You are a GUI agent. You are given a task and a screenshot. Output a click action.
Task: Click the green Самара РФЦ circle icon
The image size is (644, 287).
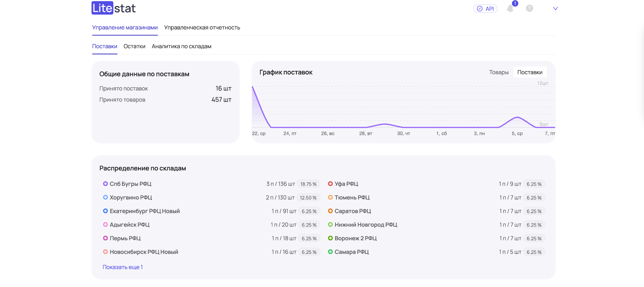tap(330, 252)
